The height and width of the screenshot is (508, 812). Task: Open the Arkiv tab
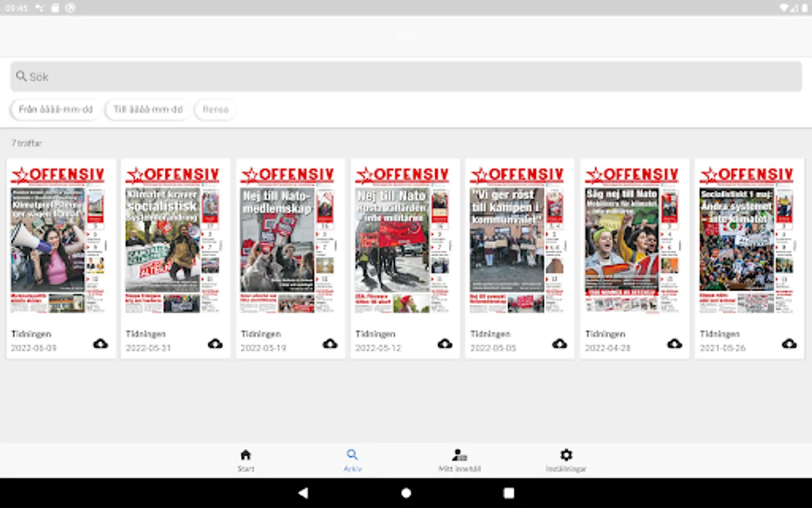(x=352, y=461)
